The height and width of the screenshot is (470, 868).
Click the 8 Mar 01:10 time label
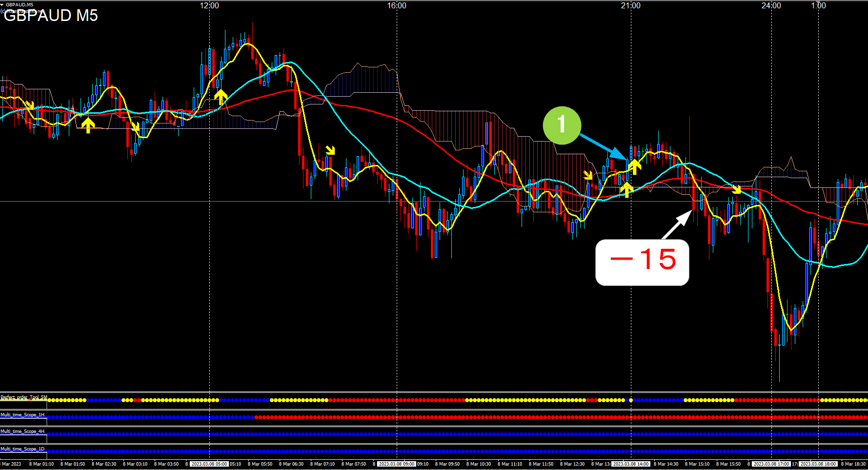point(41,464)
